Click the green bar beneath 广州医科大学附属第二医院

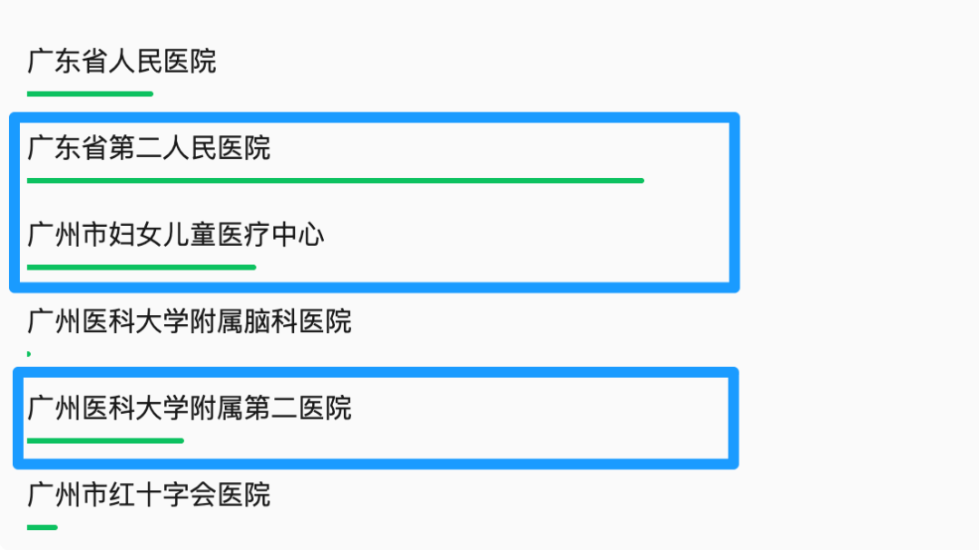click(x=105, y=440)
